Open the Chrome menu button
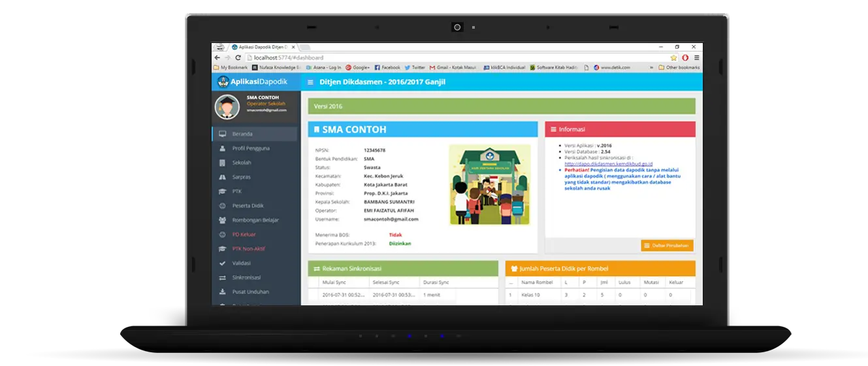The image size is (868, 366). (x=696, y=57)
